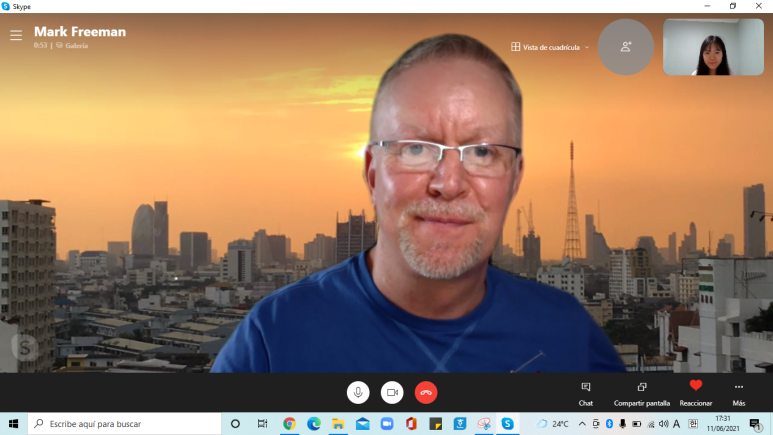This screenshot has width=773, height=435.
Task: Add a participant to the call
Action: [626, 47]
